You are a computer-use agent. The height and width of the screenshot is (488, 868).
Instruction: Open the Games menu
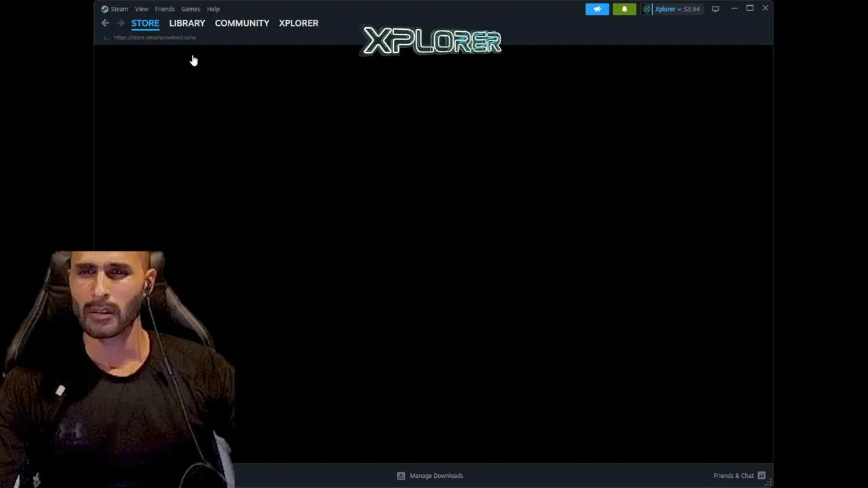pyautogui.click(x=191, y=9)
